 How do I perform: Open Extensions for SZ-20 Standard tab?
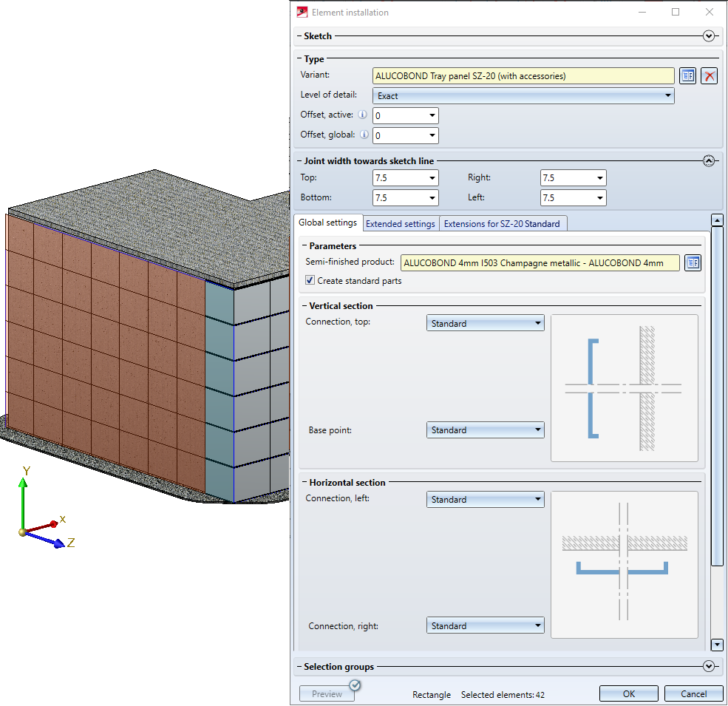point(502,224)
